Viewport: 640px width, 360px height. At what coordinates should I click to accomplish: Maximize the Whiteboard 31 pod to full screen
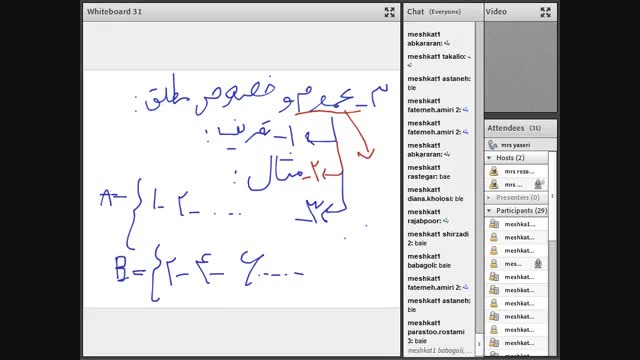(x=389, y=12)
